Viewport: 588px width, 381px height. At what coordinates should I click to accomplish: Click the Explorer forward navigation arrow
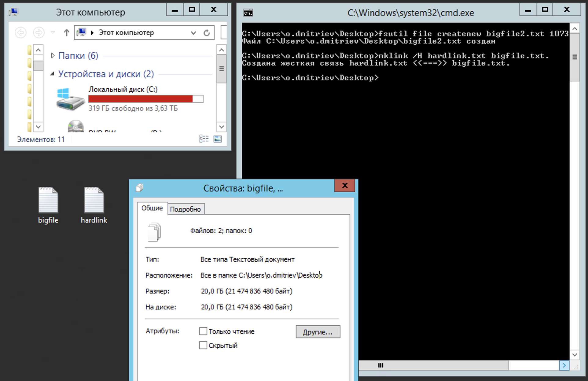pos(39,32)
